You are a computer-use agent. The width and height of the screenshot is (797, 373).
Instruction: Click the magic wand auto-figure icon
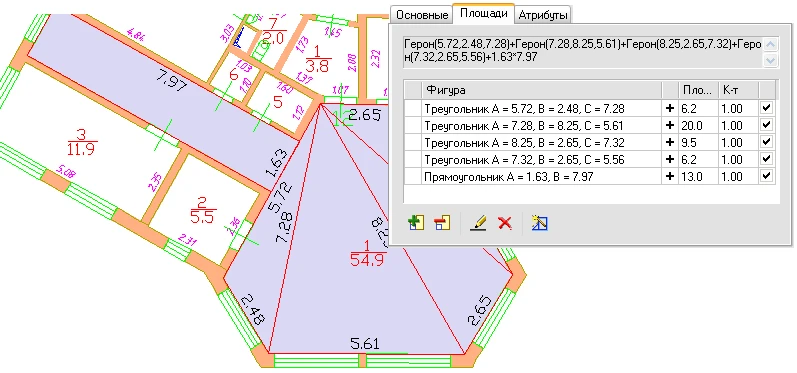[x=539, y=223]
